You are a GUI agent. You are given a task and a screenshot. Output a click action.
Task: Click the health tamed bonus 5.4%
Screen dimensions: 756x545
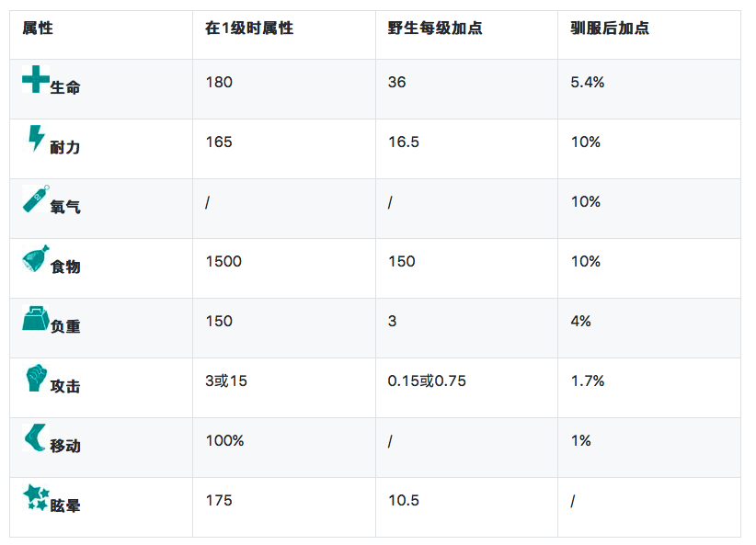(588, 83)
